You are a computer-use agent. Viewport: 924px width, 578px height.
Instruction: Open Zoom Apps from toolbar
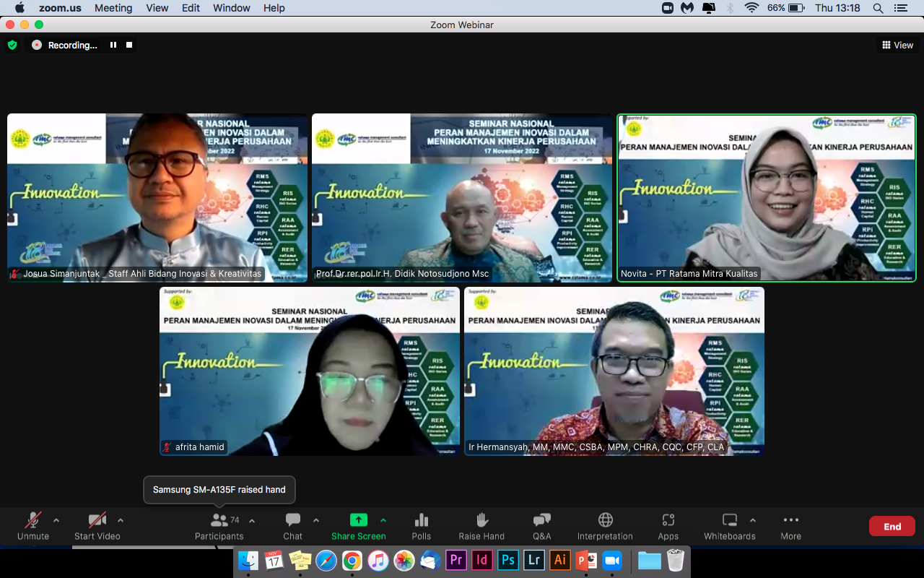click(668, 526)
